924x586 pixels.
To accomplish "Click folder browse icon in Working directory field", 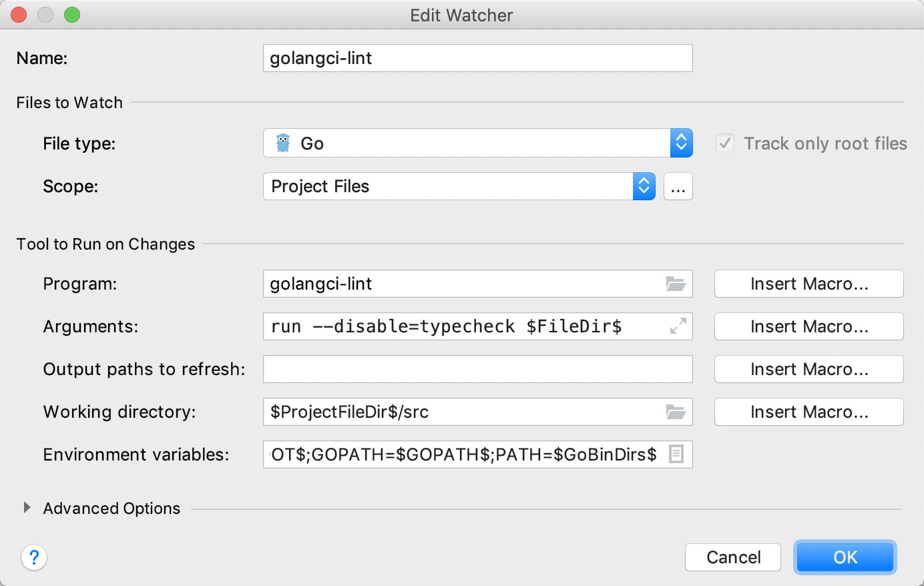I will click(676, 412).
